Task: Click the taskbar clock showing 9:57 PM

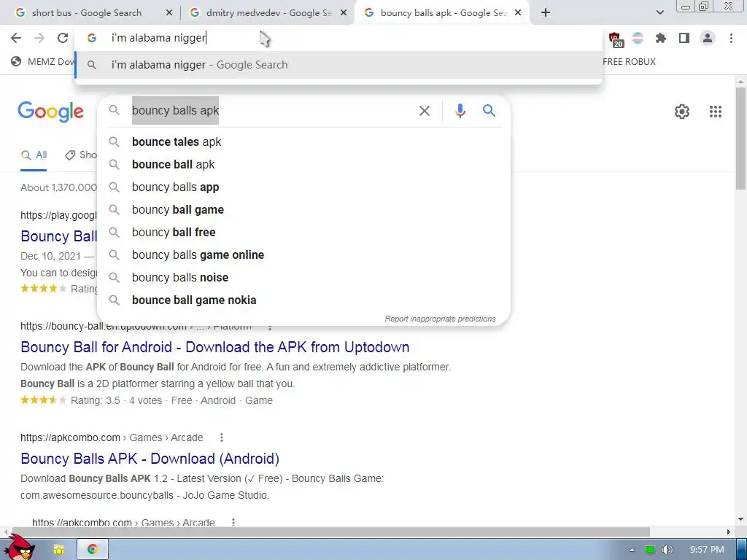Action: (x=707, y=550)
